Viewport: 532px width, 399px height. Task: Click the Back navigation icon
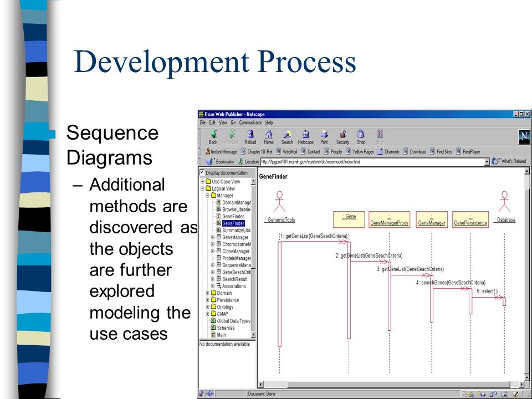[x=213, y=137]
